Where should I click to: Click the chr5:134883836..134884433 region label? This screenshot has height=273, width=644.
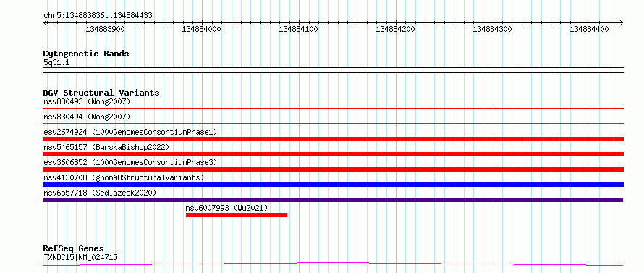[x=98, y=16]
